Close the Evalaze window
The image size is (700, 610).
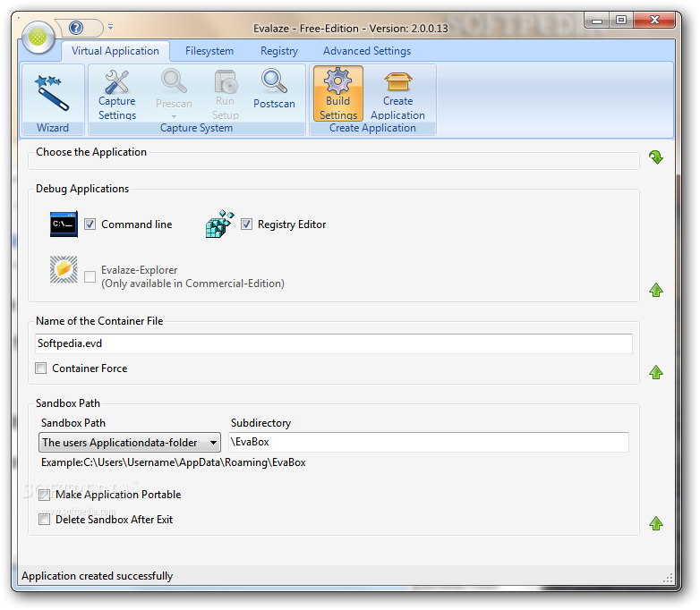(654, 20)
